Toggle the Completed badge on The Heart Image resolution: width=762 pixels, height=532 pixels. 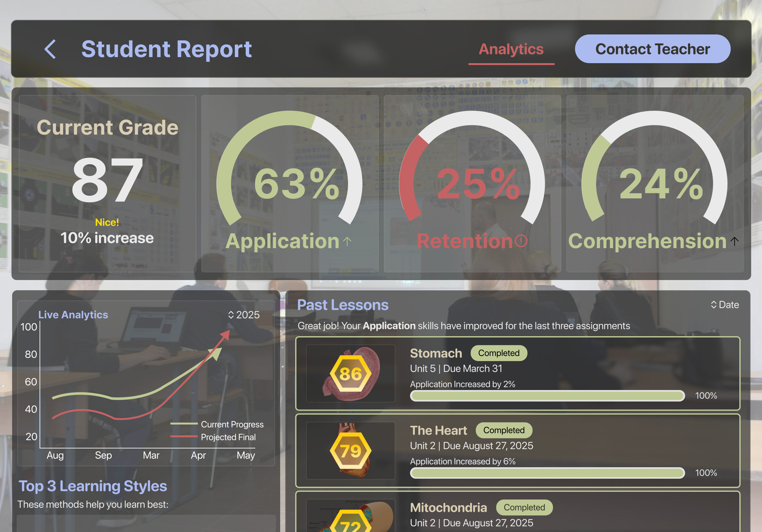click(504, 430)
